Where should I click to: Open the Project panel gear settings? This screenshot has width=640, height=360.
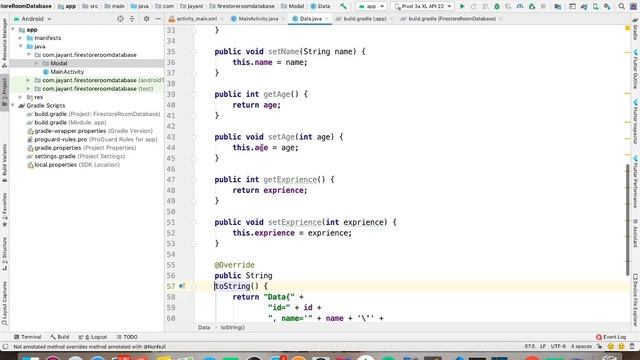[x=147, y=19]
